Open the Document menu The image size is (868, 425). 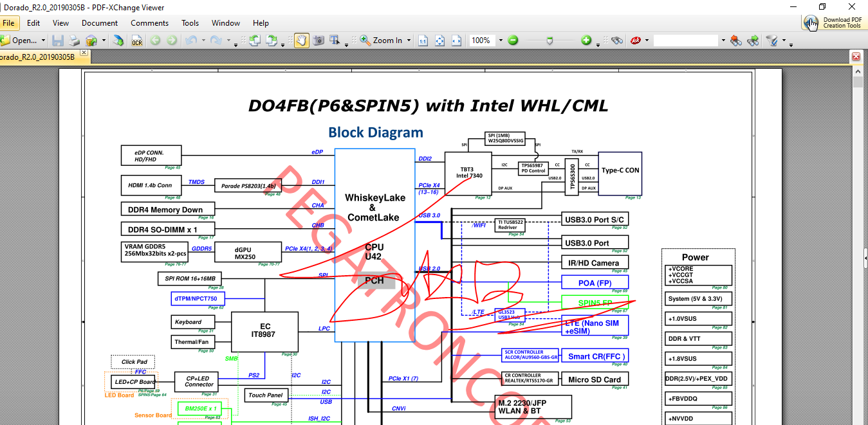[100, 23]
